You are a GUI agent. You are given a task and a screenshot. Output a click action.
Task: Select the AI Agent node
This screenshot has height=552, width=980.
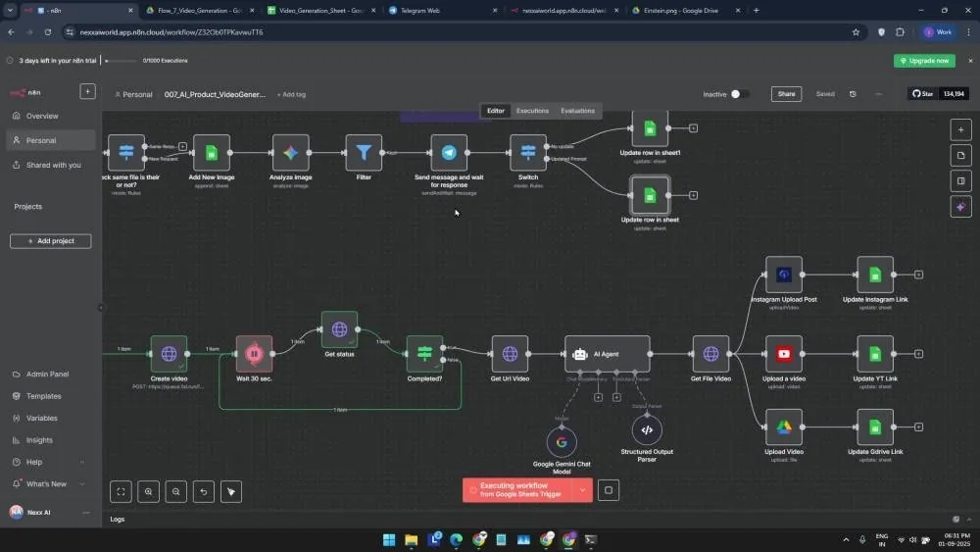coord(608,354)
